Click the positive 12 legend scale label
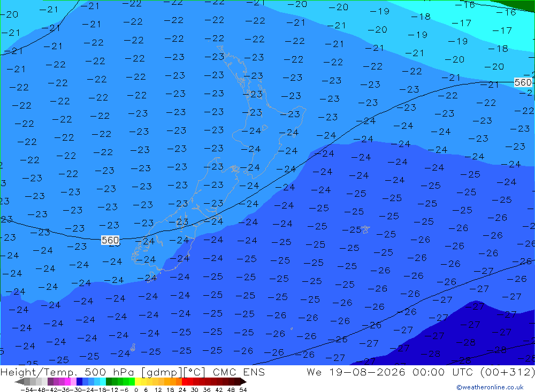 (x=158, y=390)
